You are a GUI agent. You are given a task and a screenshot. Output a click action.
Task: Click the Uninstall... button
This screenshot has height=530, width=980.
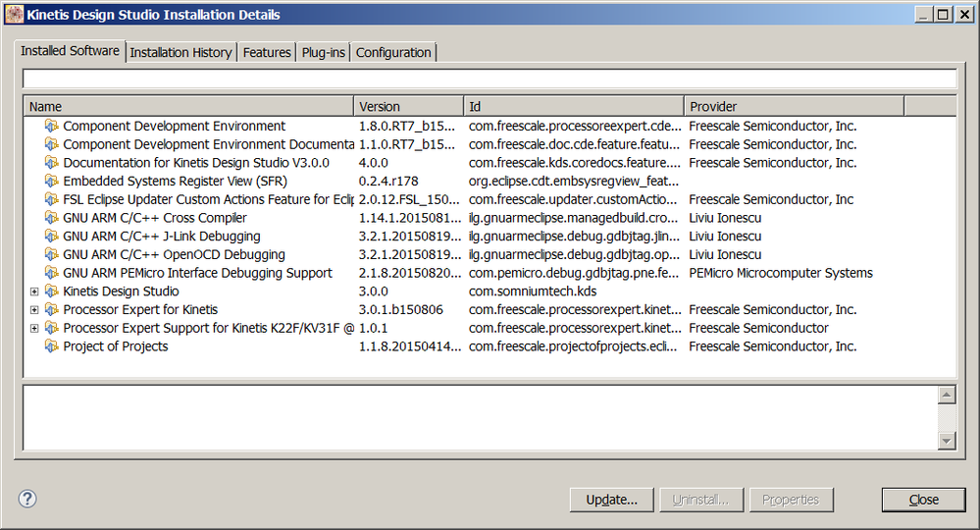point(700,500)
